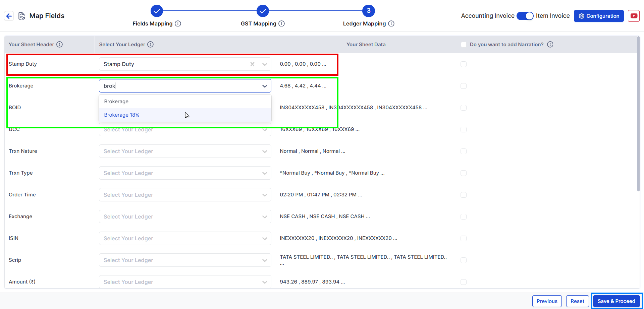This screenshot has width=644, height=309.
Task: Choose the Brokerage option in dropdown
Action: [116, 102]
